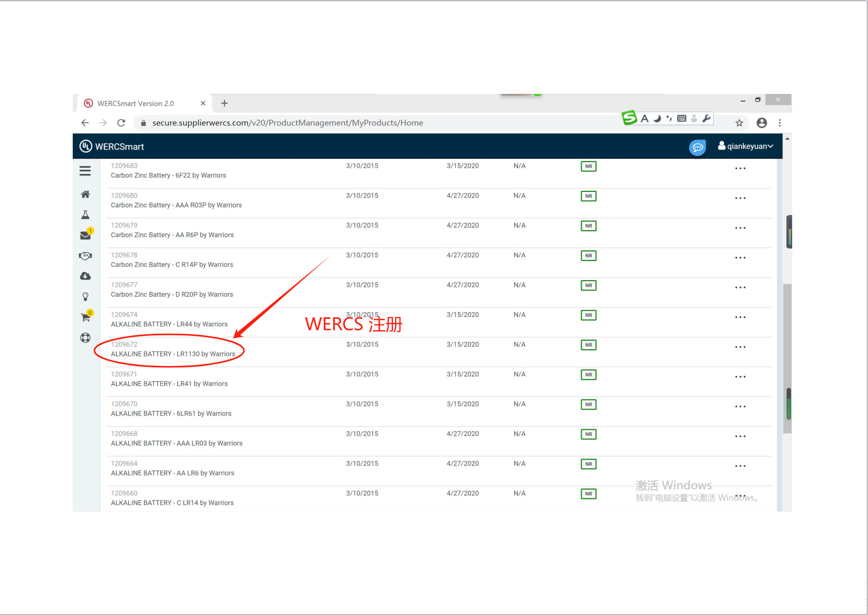Screen dimensions: 868x615
Task: Click the WERCSmart logo in header
Action: [112, 147]
